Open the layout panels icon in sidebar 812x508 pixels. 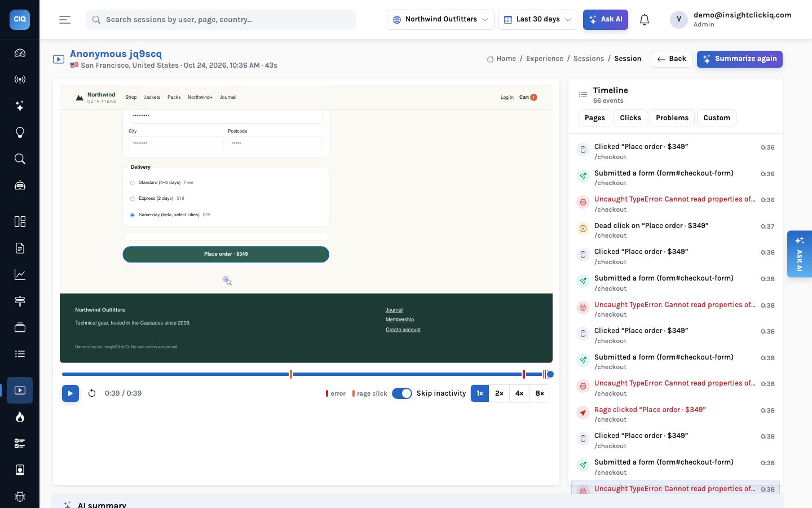pyautogui.click(x=20, y=221)
